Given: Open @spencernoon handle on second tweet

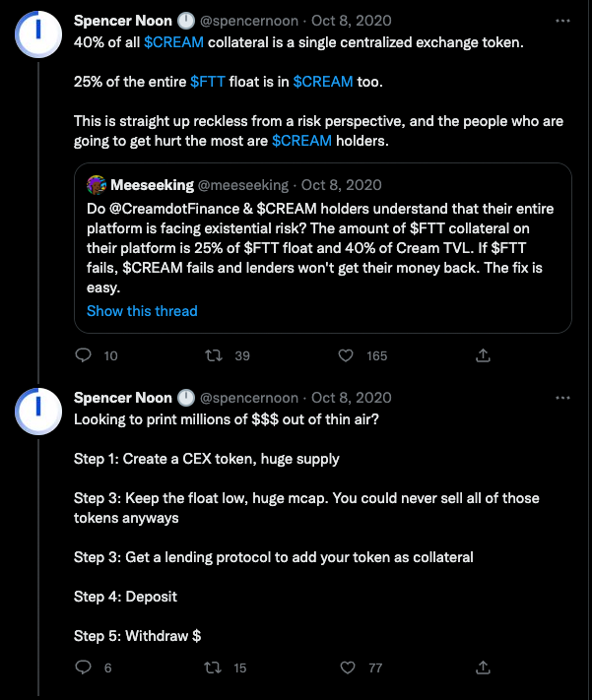Looking at the screenshot, I should [x=249, y=398].
